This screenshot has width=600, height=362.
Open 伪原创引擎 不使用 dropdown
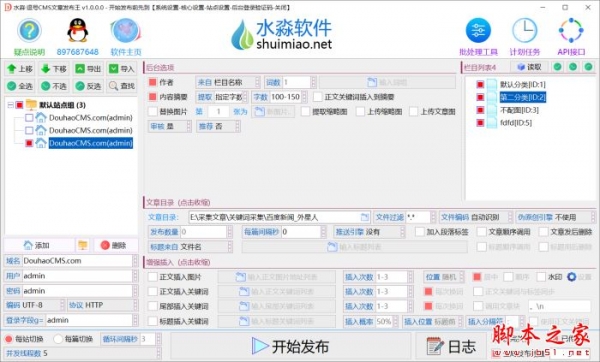tap(555, 217)
